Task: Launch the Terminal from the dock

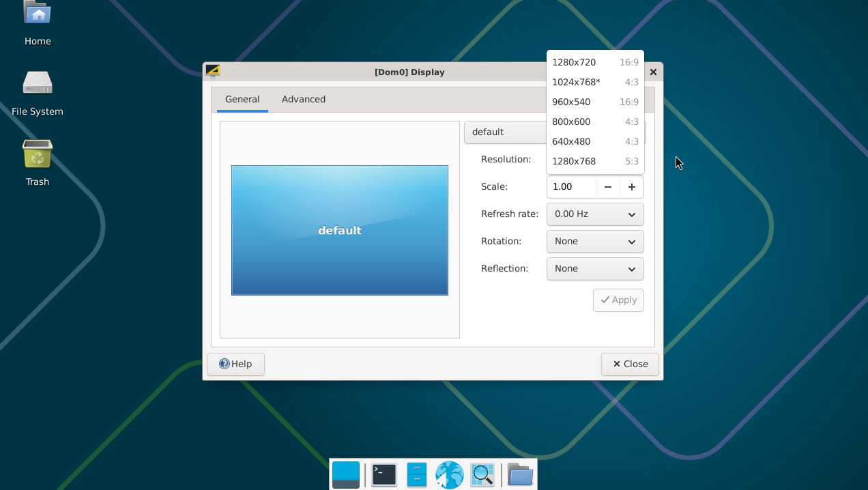Action: pyautogui.click(x=384, y=474)
